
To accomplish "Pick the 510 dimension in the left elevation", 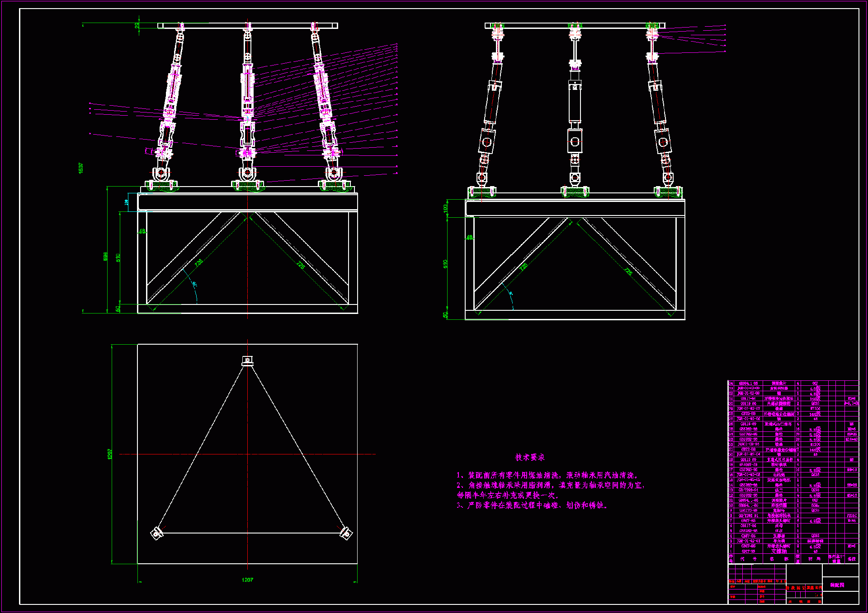I will click(118, 257).
